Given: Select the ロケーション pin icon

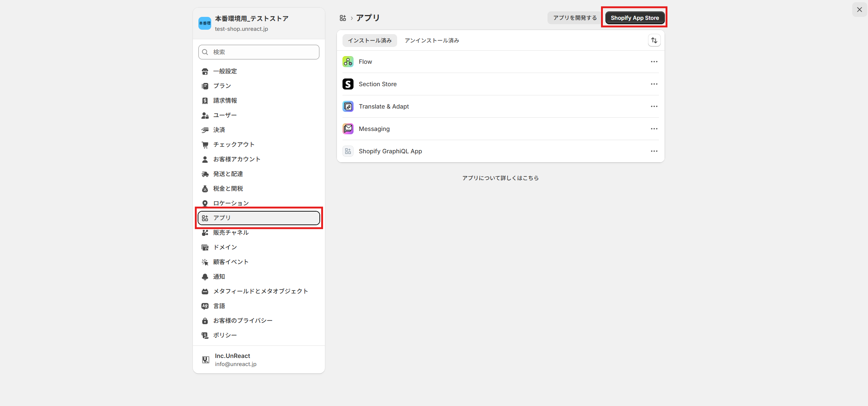Looking at the screenshot, I should pyautogui.click(x=205, y=203).
